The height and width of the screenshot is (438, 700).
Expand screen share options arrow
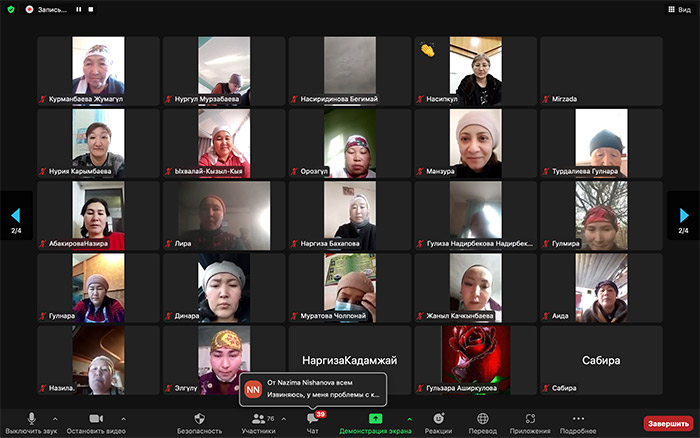pos(408,419)
